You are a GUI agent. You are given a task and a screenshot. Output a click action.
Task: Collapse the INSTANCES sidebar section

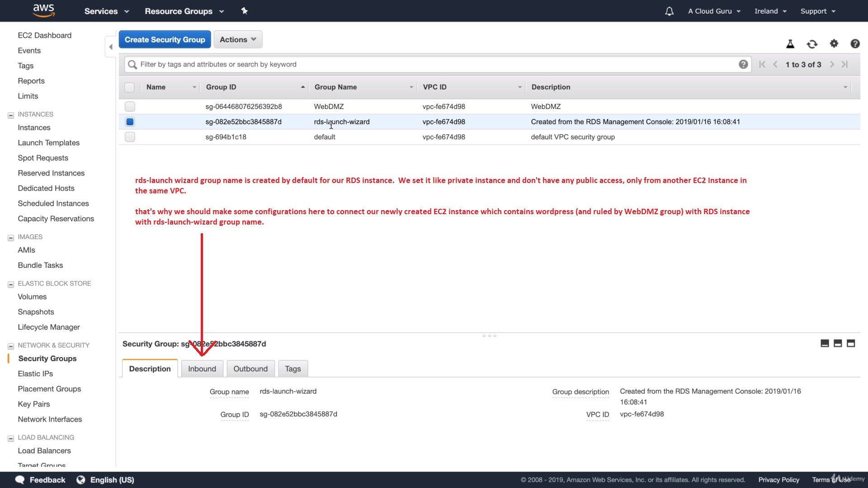coord(11,115)
